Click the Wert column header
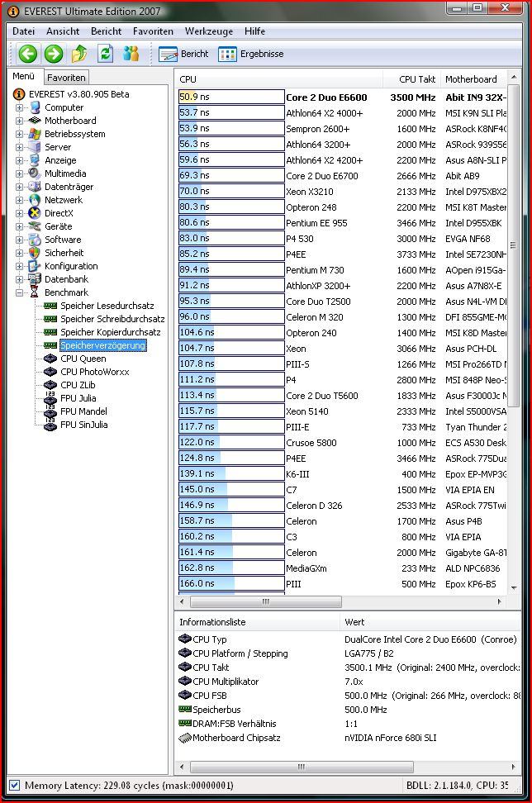532x803 pixels. pos(430,622)
